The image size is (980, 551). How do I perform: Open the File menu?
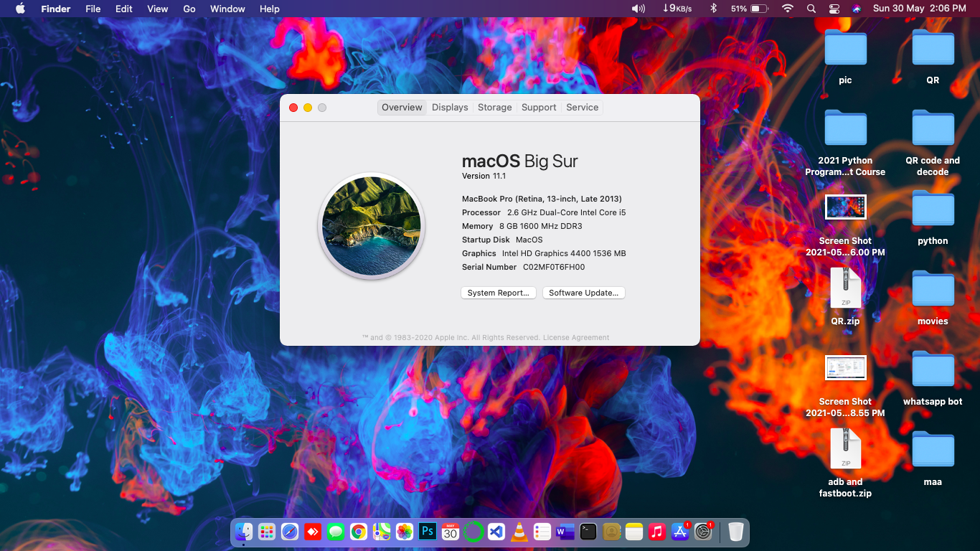click(93, 9)
